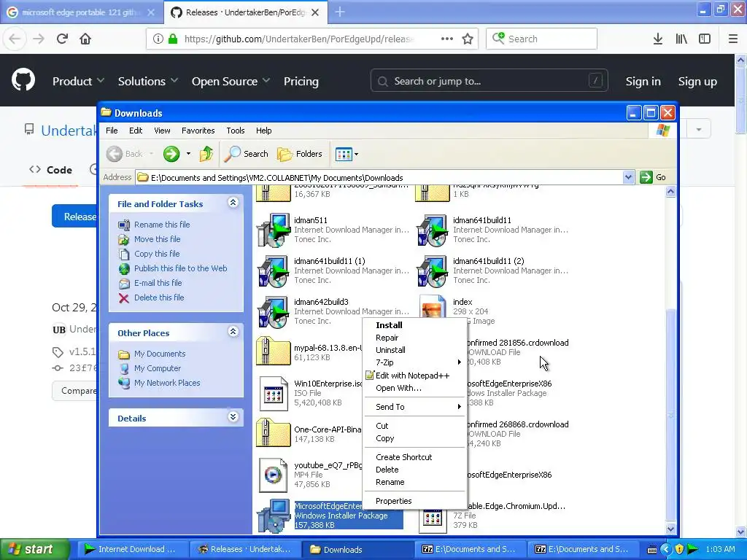Viewport: 747px width, 560px height.
Task: Select the idman641build11 (2) installer icon
Action: tap(433, 271)
